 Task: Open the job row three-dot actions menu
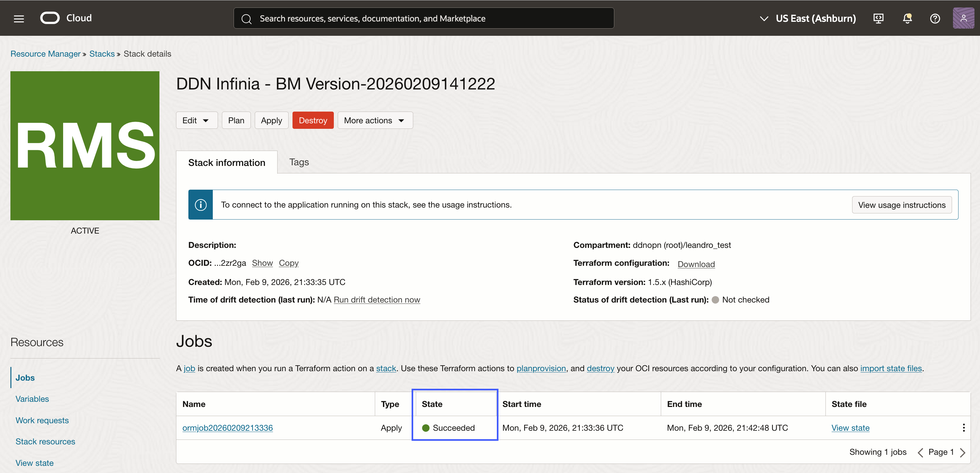963,428
